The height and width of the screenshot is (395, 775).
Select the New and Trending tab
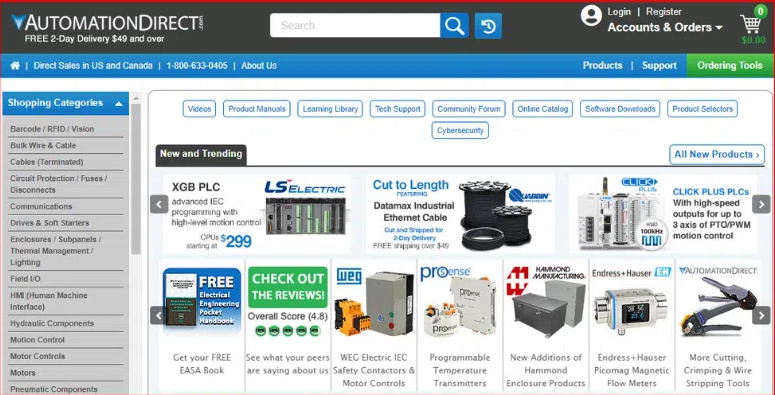[201, 154]
